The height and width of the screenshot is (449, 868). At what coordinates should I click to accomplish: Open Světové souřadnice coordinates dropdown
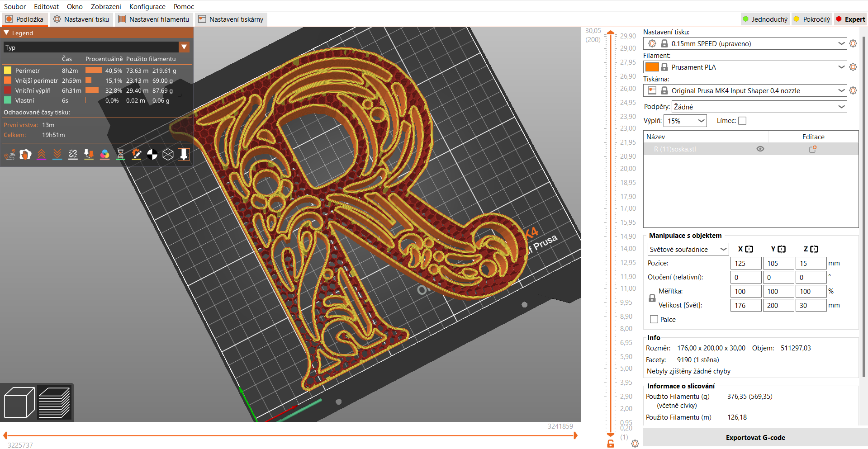[688, 249]
